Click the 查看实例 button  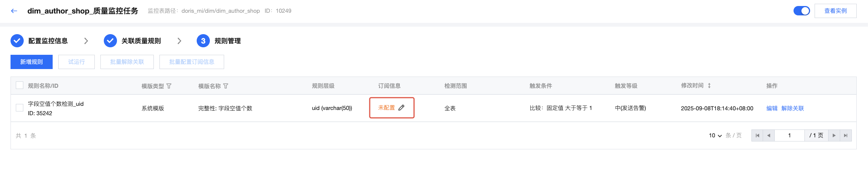click(835, 11)
